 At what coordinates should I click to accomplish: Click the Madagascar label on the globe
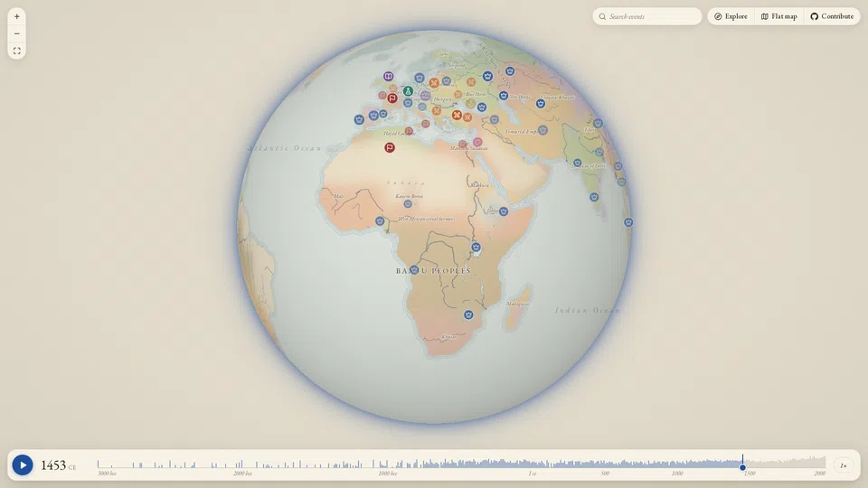[x=518, y=304]
